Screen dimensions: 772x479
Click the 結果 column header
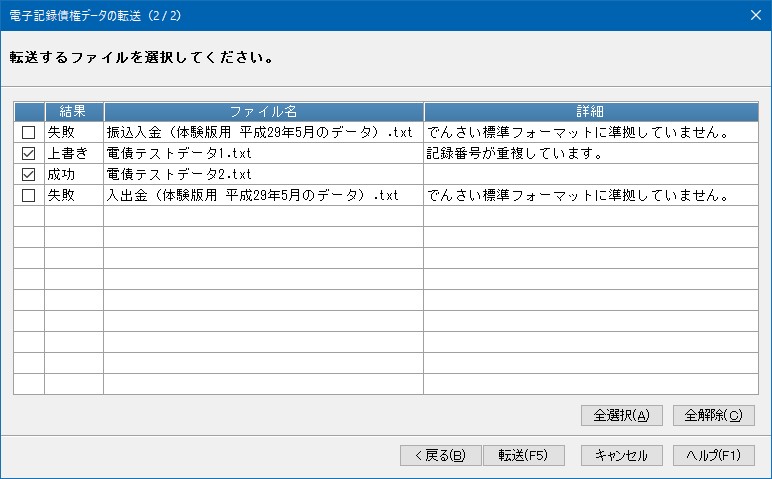click(x=74, y=111)
